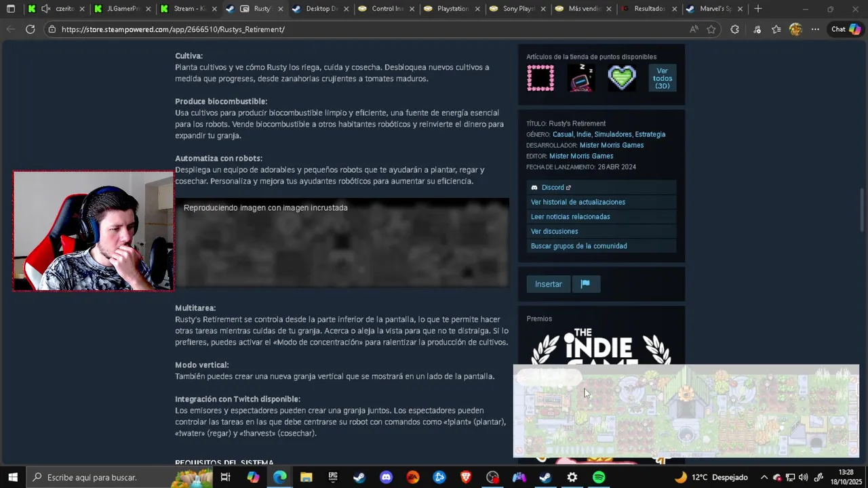The image size is (868, 488).
Task: Show hidden system tray icons
Action: tap(764, 477)
